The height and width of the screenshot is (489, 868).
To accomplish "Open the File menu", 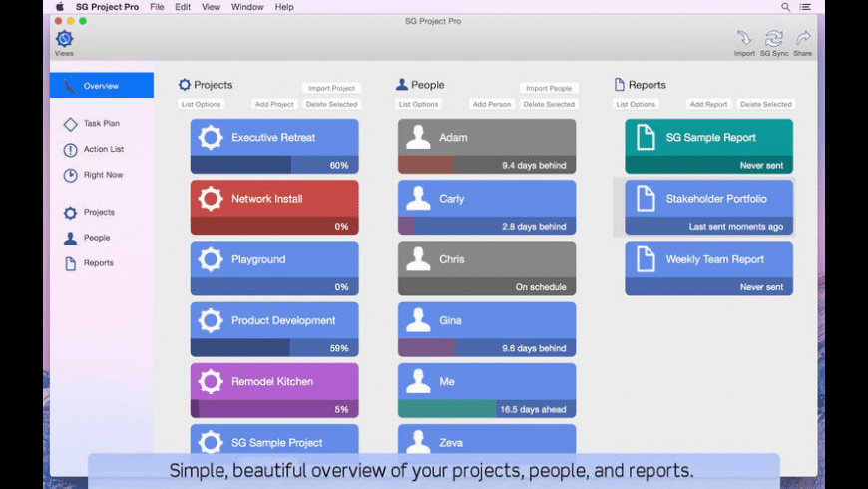I will (x=157, y=7).
